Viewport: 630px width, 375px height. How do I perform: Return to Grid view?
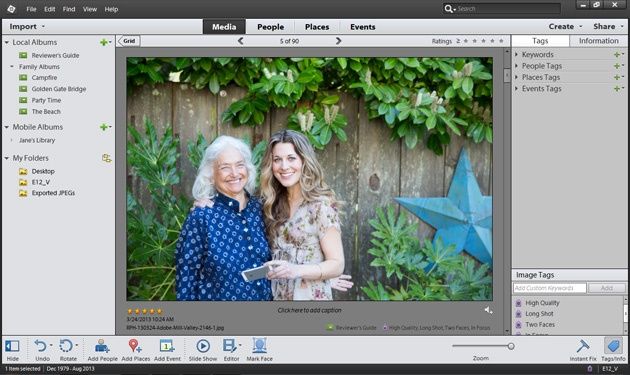[x=129, y=41]
